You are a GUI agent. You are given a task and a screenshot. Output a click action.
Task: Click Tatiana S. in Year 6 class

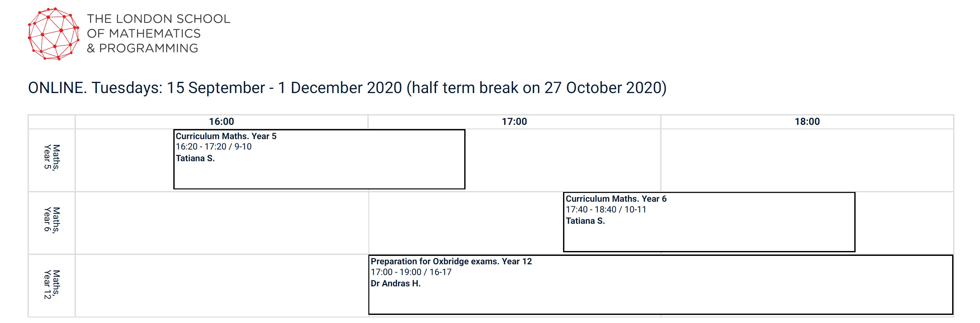click(x=585, y=221)
